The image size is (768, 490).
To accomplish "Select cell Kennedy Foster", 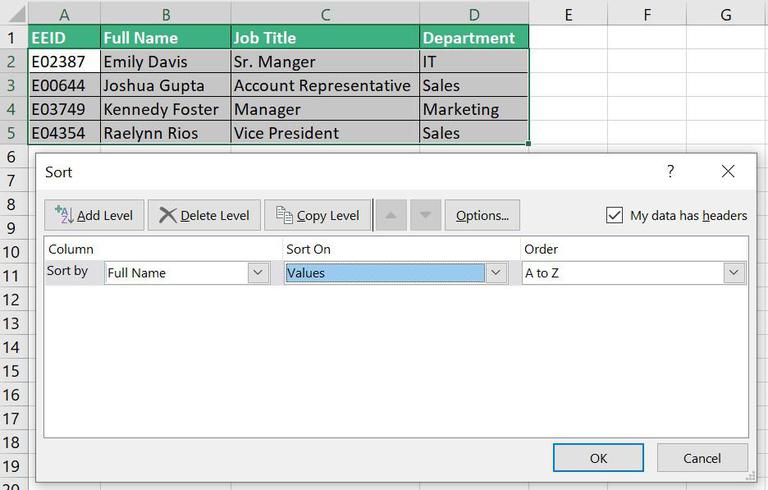I will [x=166, y=109].
